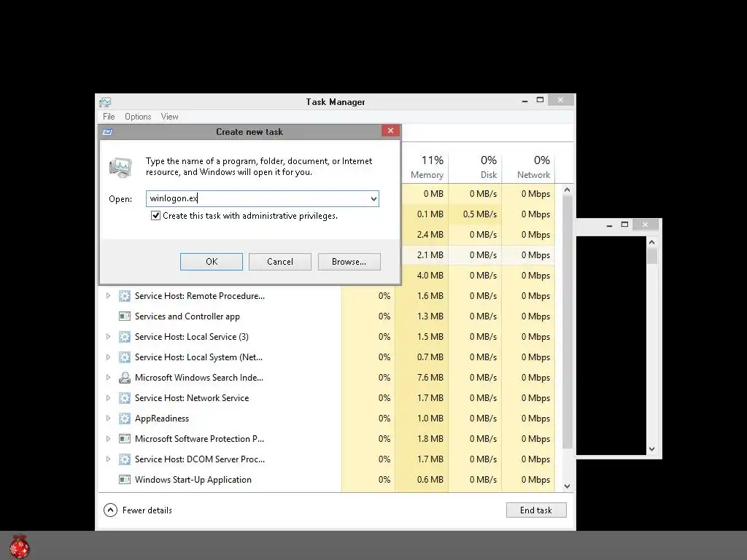Expand Service Host: Remote Procedure row
Viewport: 747px width, 560px height.
108,296
